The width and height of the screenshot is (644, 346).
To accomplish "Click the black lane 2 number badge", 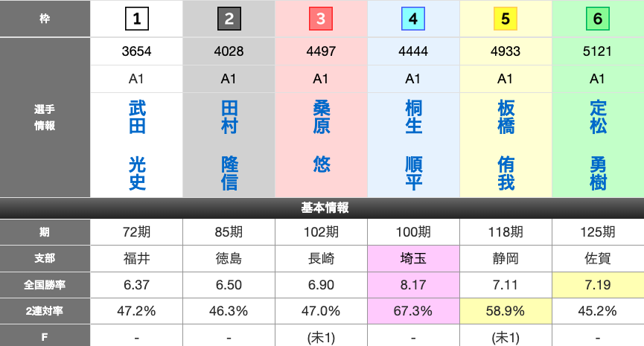I will (229, 19).
